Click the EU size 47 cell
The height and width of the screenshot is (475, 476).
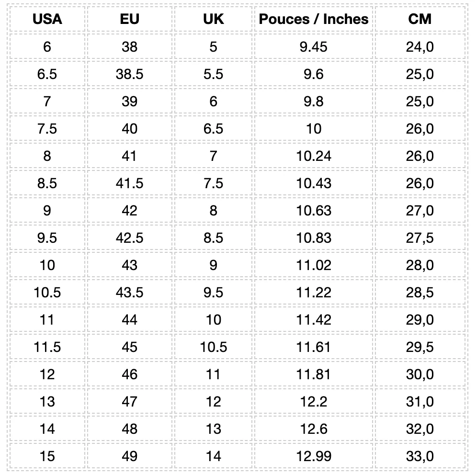click(129, 401)
